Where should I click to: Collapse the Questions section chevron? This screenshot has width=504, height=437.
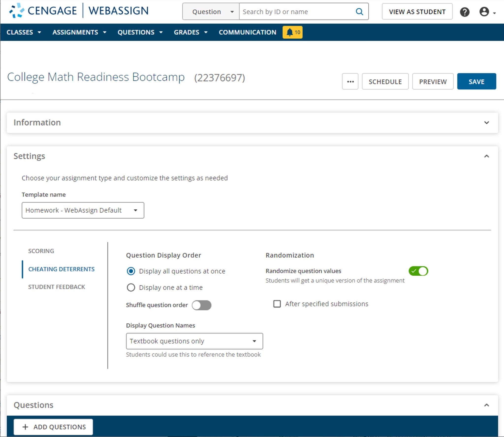[486, 405]
